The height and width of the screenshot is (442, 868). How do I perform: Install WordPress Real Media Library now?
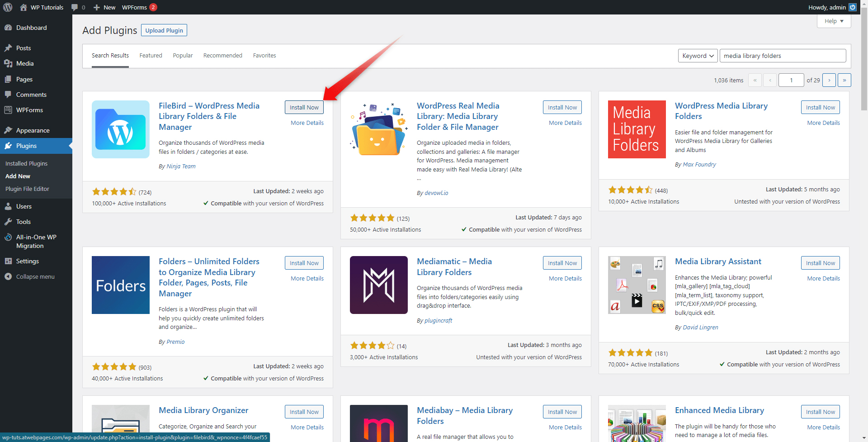(562, 107)
